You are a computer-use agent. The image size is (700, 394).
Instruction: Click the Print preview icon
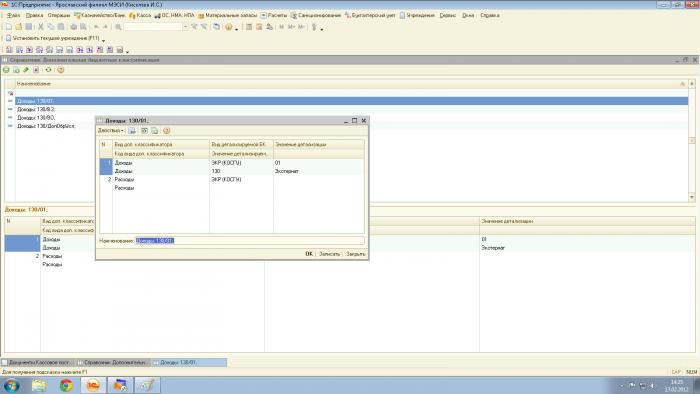[83, 27]
